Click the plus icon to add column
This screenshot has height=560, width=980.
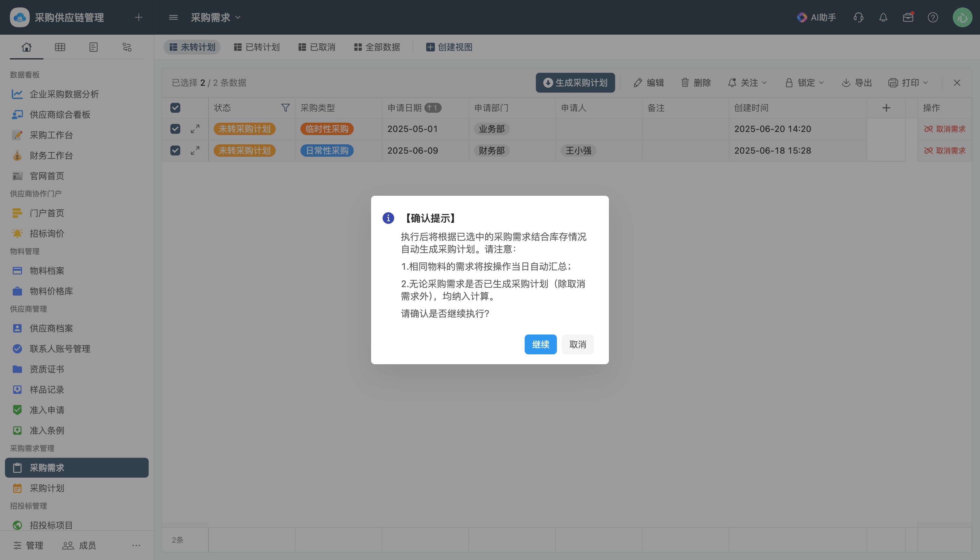coord(886,108)
